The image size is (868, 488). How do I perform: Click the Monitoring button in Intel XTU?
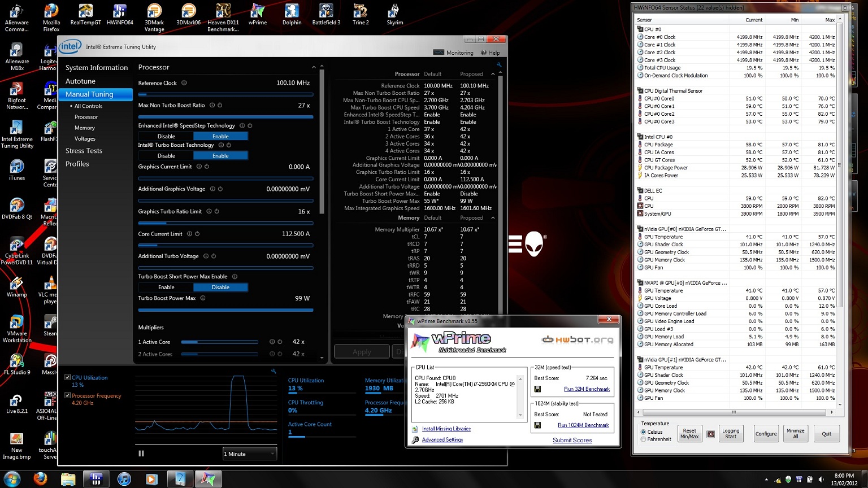click(454, 53)
